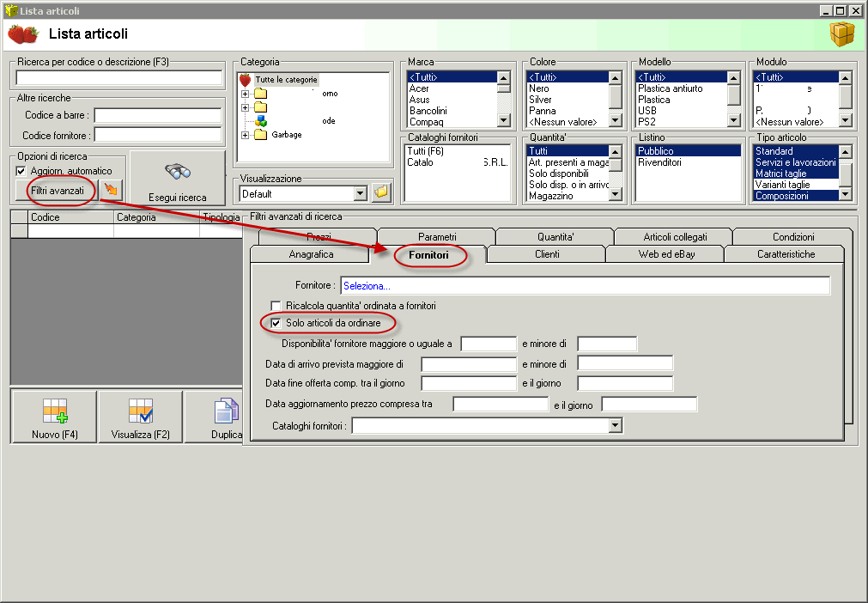Click the Data aggiornamento prezzo first date field
Screen dimensions: 868x603
pos(501,405)
